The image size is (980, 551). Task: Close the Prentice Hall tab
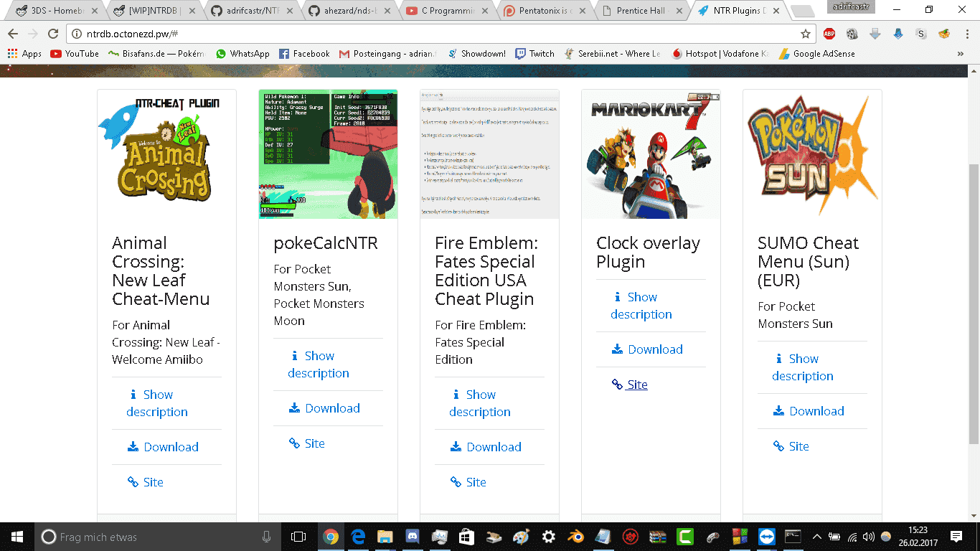pyautogui.click(x=677, y=11)
